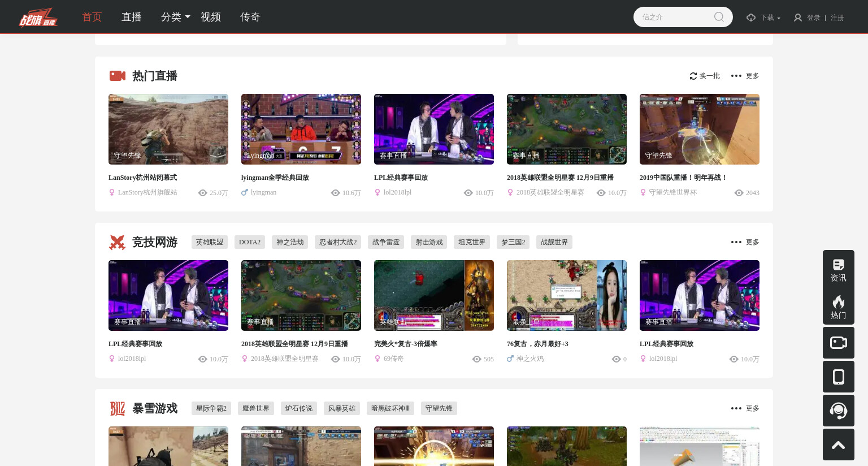Click streamer name 守望先锋世界杯
This screenshot has width=868, height=466.
(x=673, y=192)
